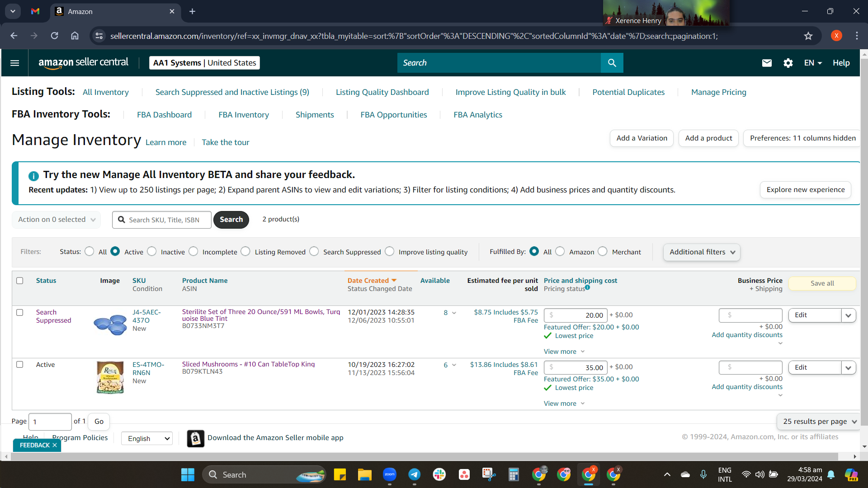Expand available quantity 8 chevron

[x=454, y=313]
